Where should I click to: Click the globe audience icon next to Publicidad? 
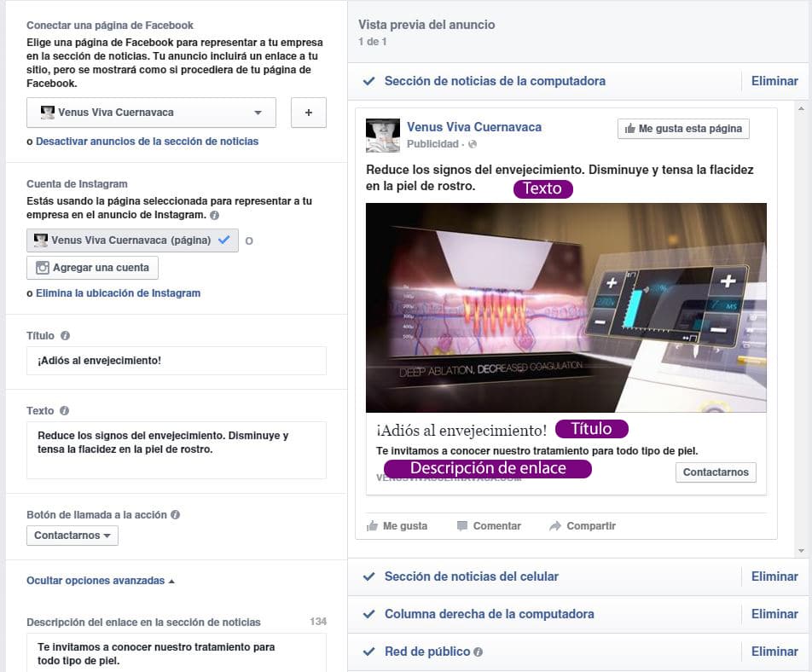point(473,144)
